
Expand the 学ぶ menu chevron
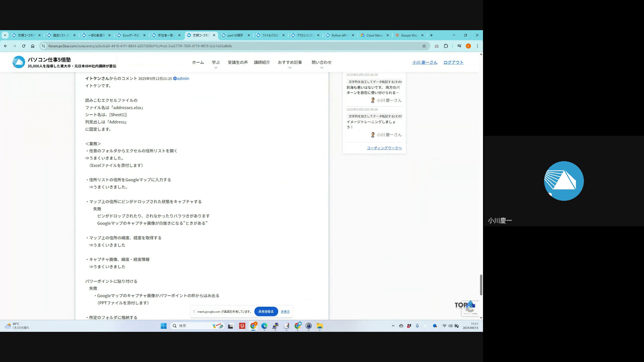click(216, 68)
